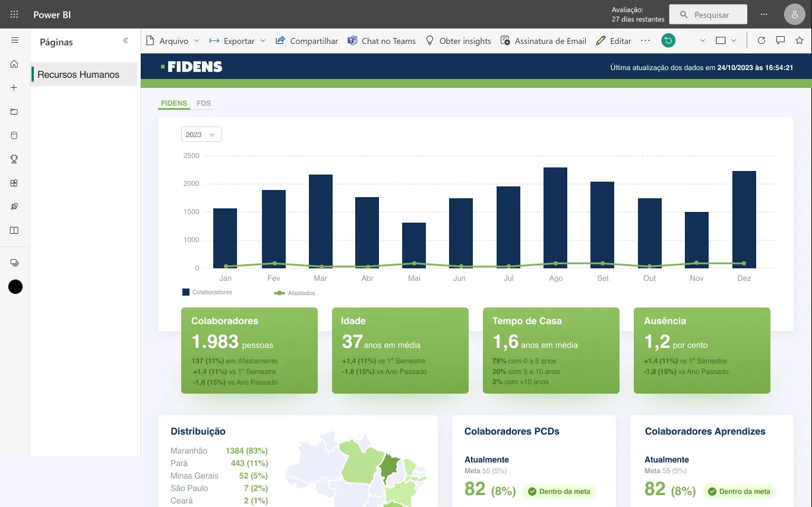Click the Afastados legend entry
The width and height of the screenshot is (812, 507).
pos(295,293)
